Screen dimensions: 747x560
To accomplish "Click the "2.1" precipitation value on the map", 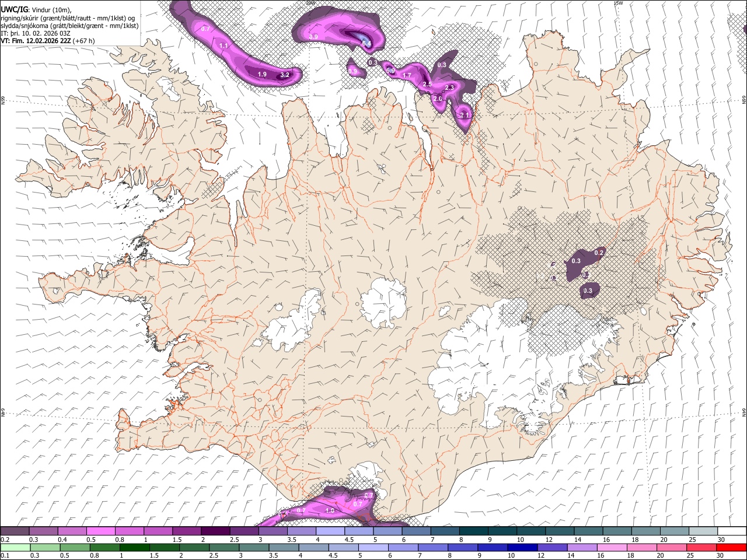I will tap(465, 116).
